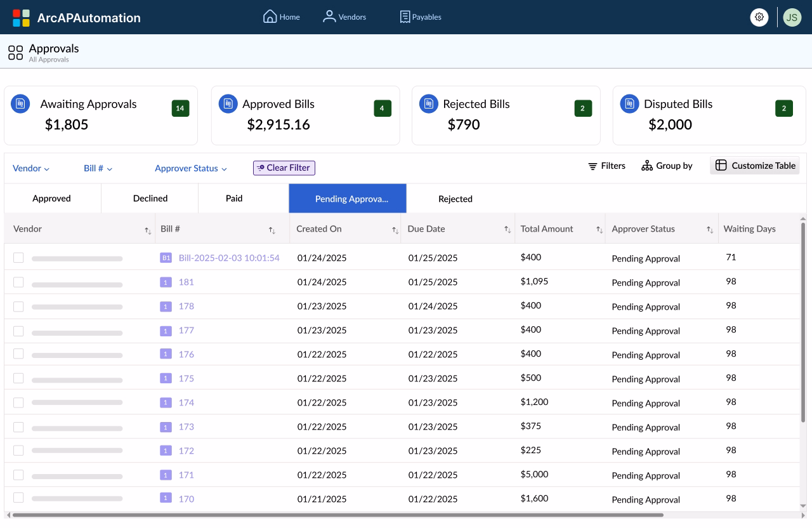Switch to the Declined tab

click(150, 199)
